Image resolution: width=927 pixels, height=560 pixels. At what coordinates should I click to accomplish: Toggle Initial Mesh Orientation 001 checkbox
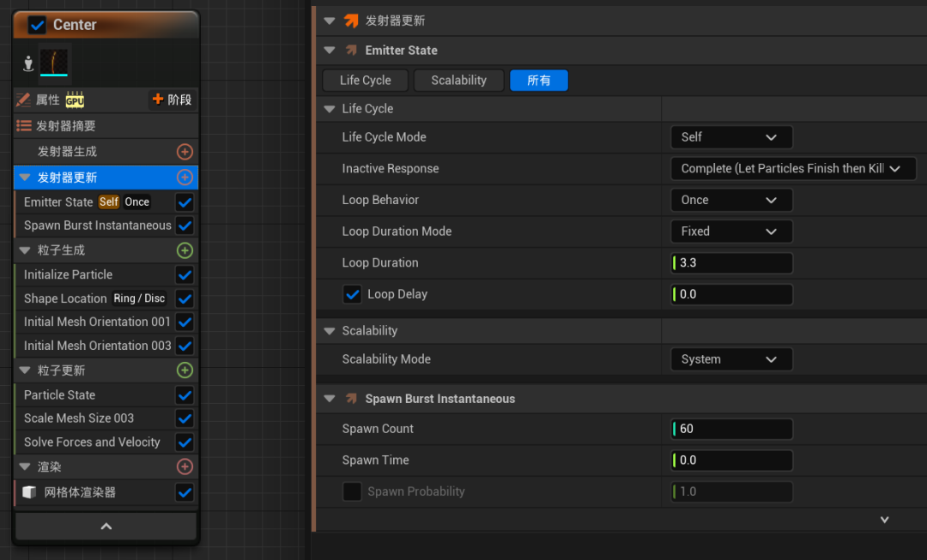[x=185, y=322]
